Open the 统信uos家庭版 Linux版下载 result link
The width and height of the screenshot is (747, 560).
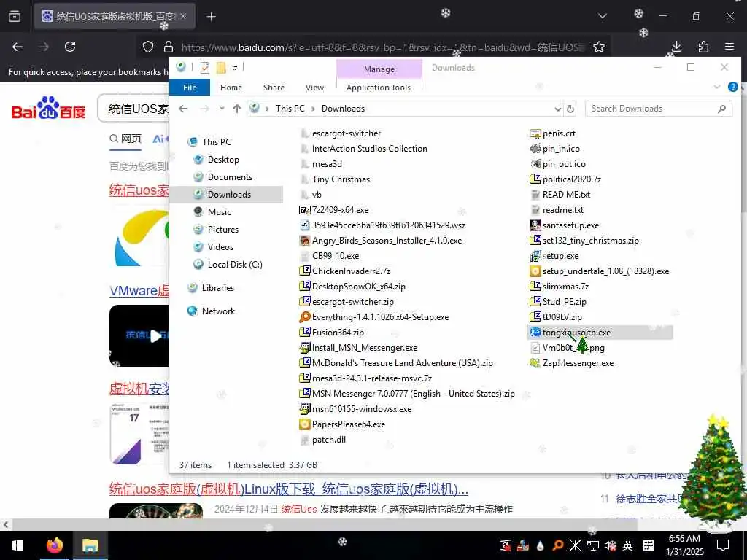(x=289, y=489)
